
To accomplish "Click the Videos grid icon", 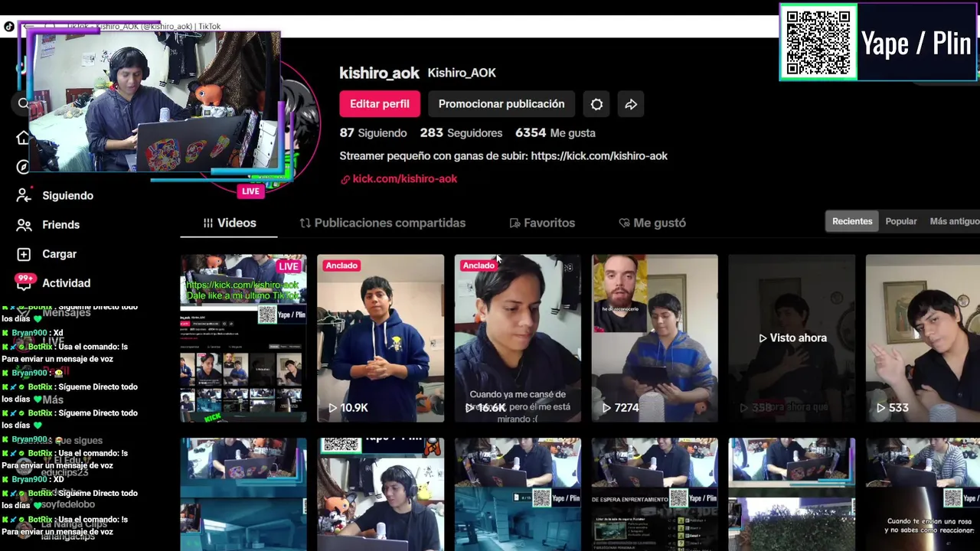I will [208, 223].
